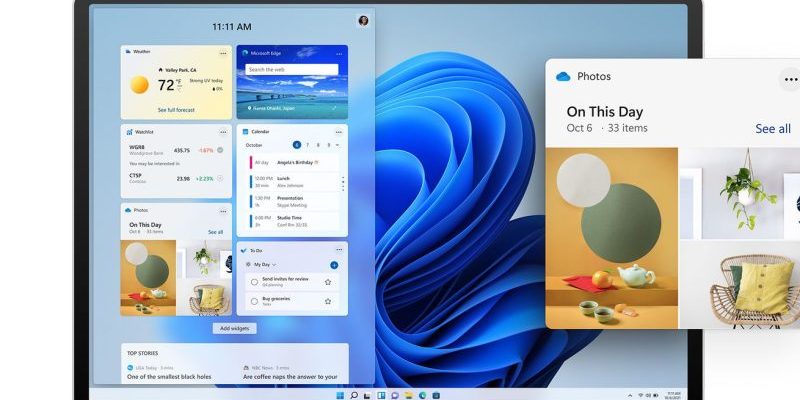Expand the My Day list dropdown
The image size is (800, 400).
coord(274,265)
